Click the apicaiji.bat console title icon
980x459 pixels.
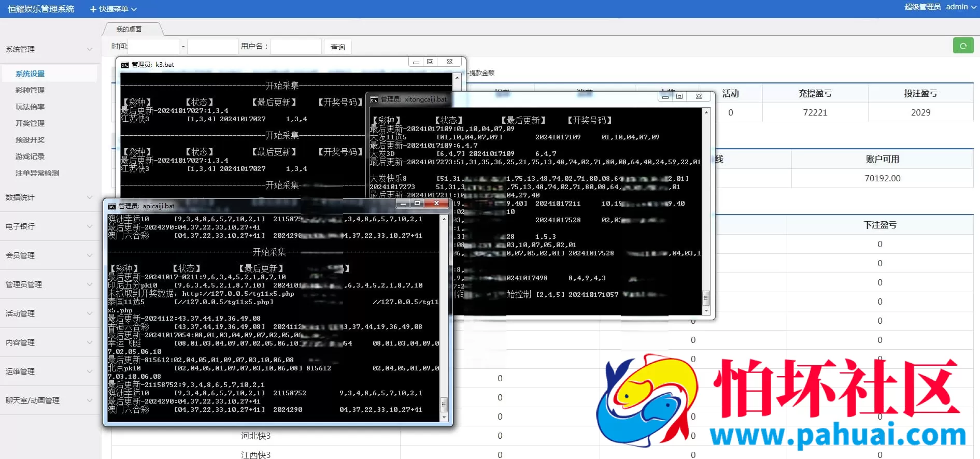pyautogui.click(x=112, y=206)
